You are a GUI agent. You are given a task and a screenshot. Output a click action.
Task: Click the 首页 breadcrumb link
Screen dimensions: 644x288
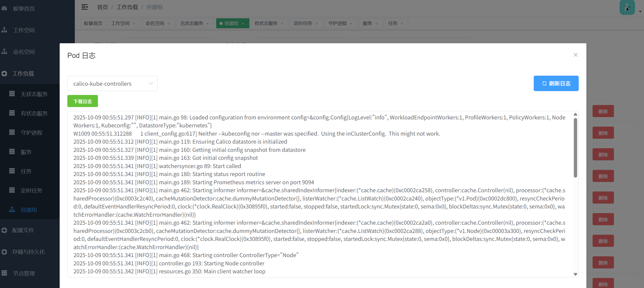click(103, 7)
